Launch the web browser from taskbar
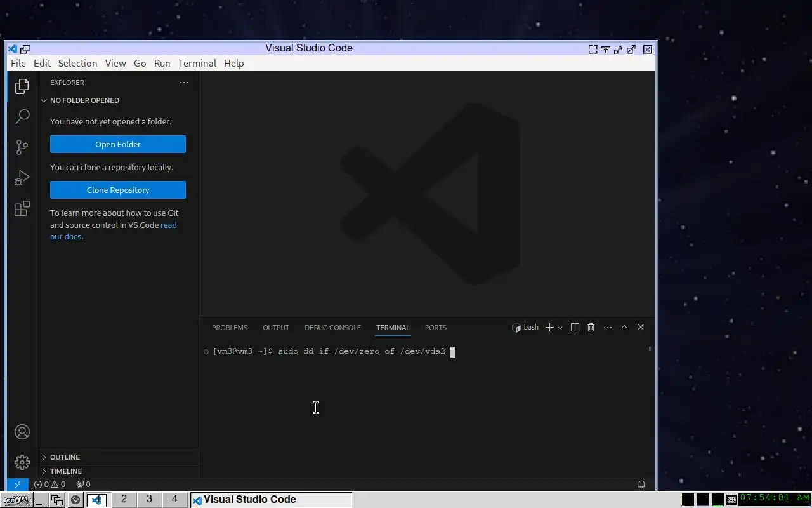This screenshot has width=812, height=508. (75, 500)
